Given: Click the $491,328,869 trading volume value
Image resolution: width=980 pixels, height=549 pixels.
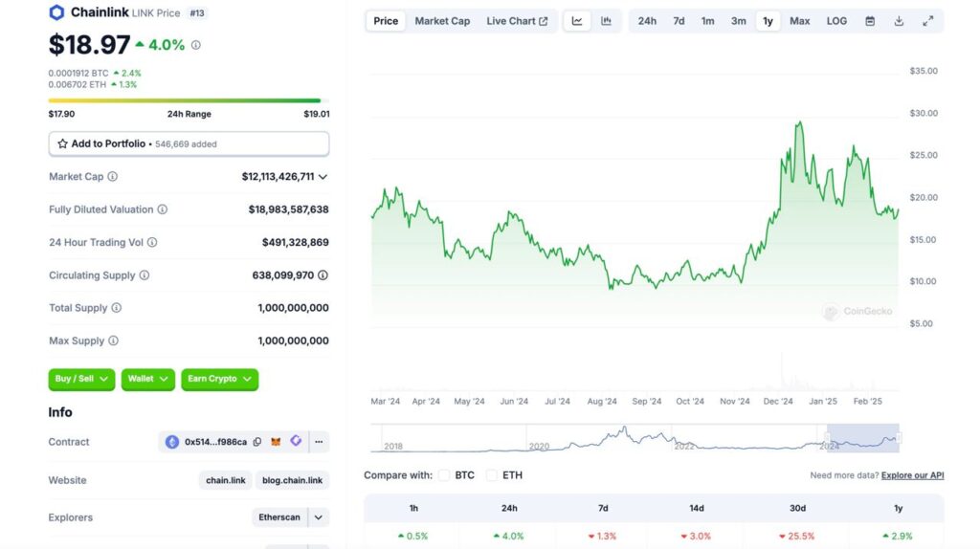Looking at the screenshot, I should [x=296, y=242].
